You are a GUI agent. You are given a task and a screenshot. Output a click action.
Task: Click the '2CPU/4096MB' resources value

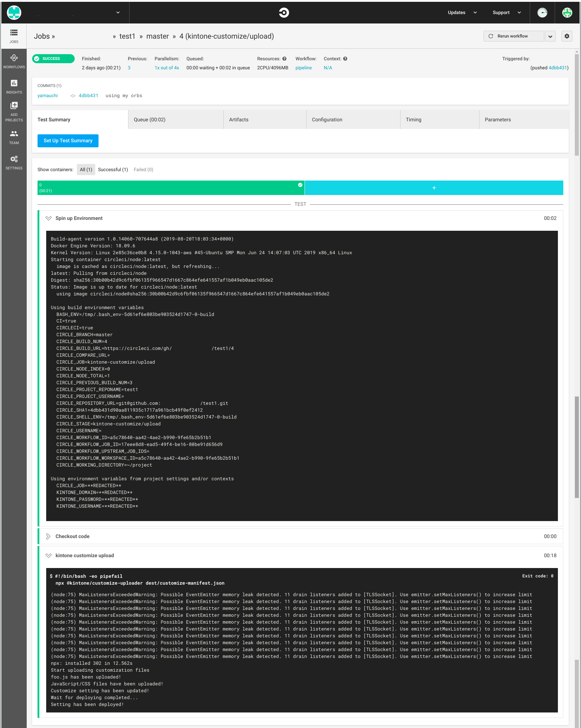point(272,68)
